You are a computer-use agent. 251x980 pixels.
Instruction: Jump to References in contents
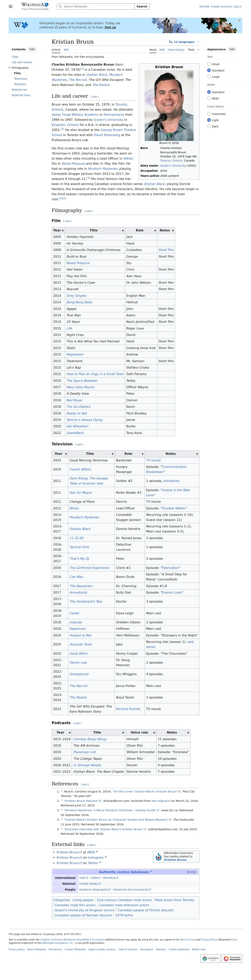pyautogui.click(x=19, y=90)
